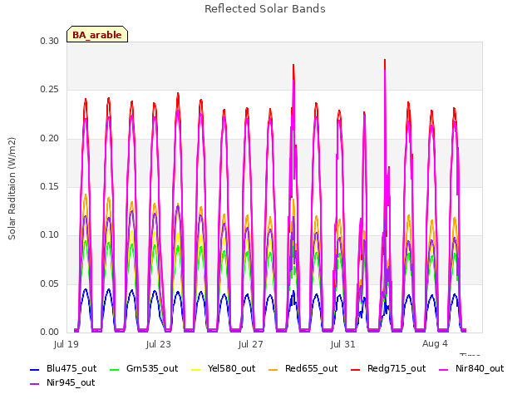
Task: Click the Grn535_out green legend swatch
Action: point(115,369)
